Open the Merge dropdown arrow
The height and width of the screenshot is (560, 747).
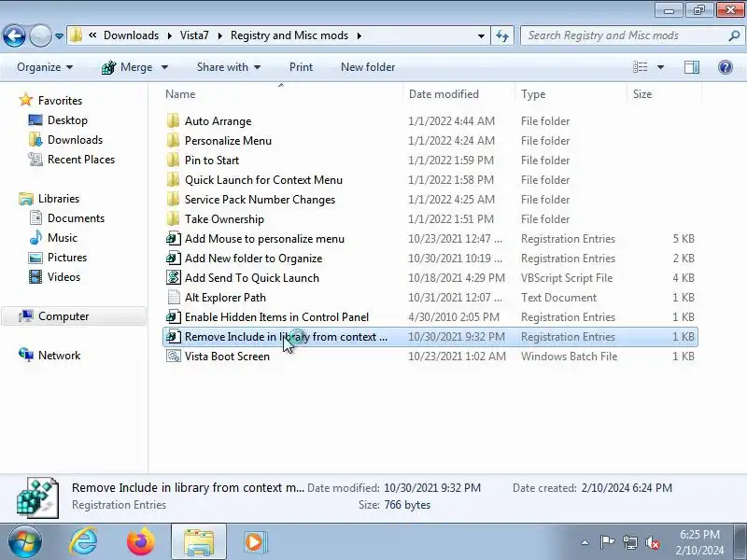point(164,67)
